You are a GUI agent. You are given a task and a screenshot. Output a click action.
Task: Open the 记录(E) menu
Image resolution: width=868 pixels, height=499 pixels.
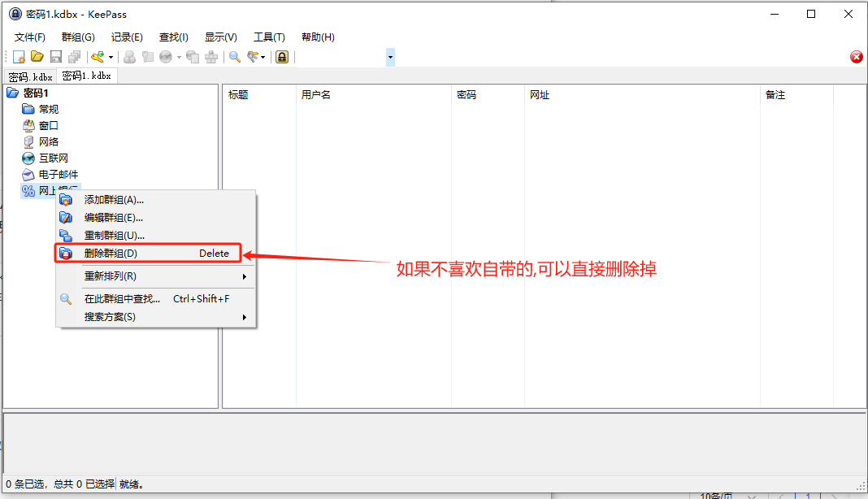point(127,37)
